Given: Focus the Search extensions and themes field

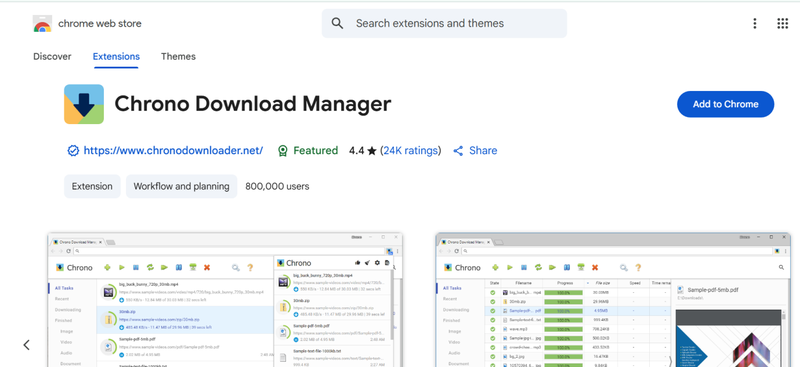Looking at the screenshot, I should 444,23.
